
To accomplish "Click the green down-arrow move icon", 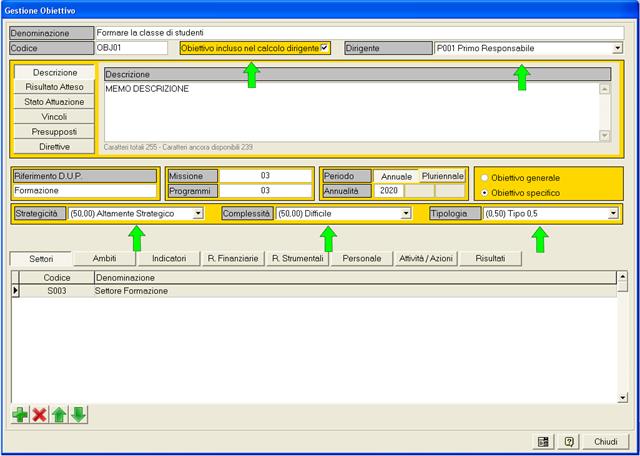I will point(79,415).
